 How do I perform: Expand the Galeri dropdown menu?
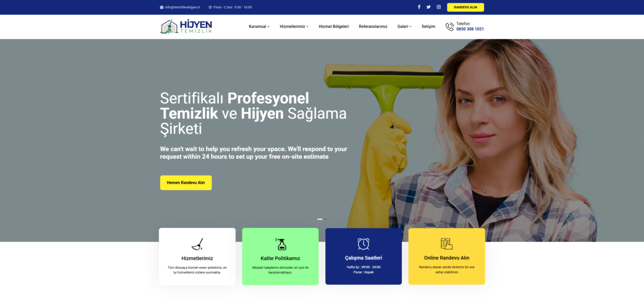tap(404, 27)
